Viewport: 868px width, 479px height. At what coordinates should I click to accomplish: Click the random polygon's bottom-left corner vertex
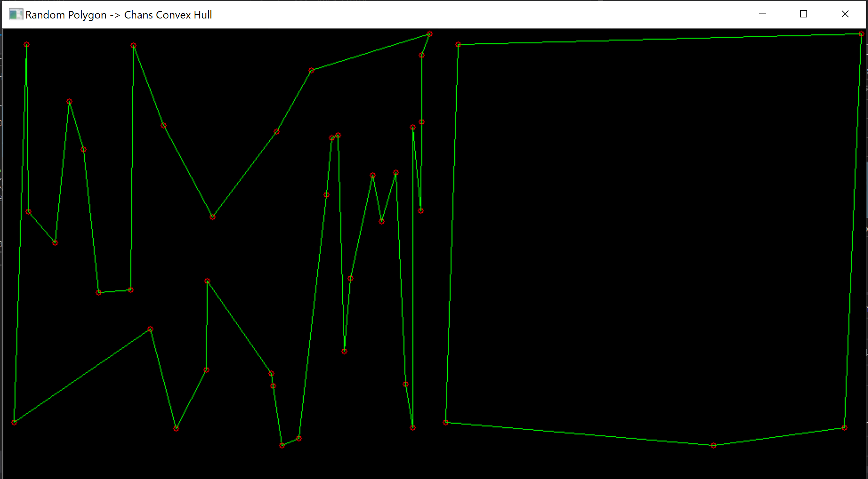point(14,422)
